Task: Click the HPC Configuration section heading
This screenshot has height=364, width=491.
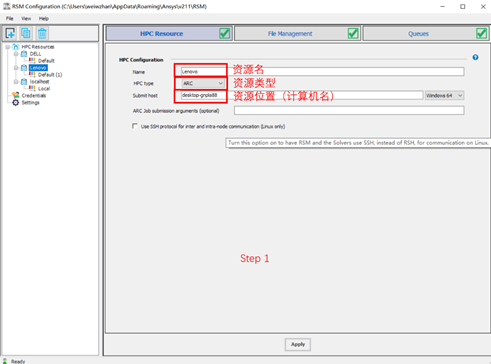Action: click(141, 60)
